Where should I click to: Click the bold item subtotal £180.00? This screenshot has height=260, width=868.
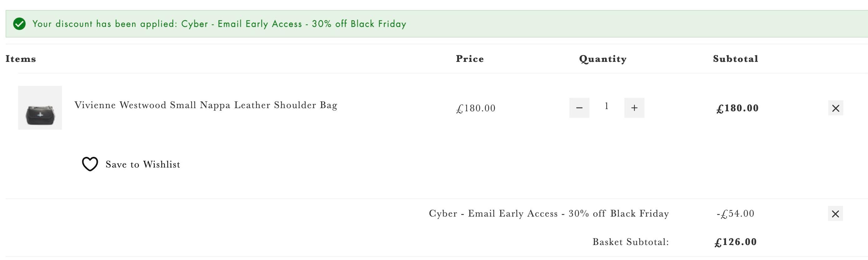click(x=738, y=108)
